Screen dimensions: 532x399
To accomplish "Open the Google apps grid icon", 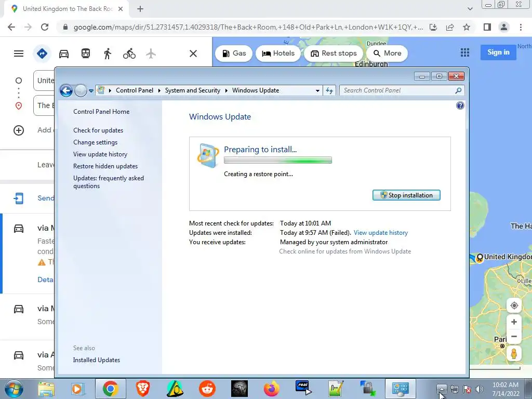I will (465, 52).
